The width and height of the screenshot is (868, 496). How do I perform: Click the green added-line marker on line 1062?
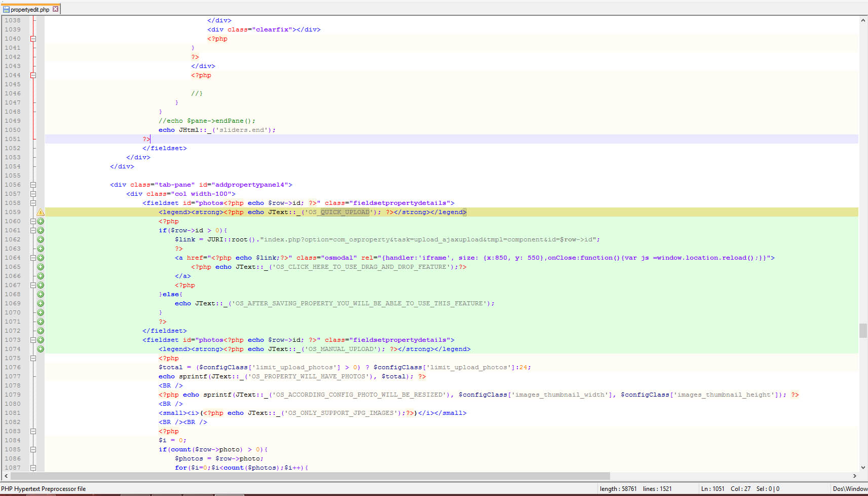41,239
